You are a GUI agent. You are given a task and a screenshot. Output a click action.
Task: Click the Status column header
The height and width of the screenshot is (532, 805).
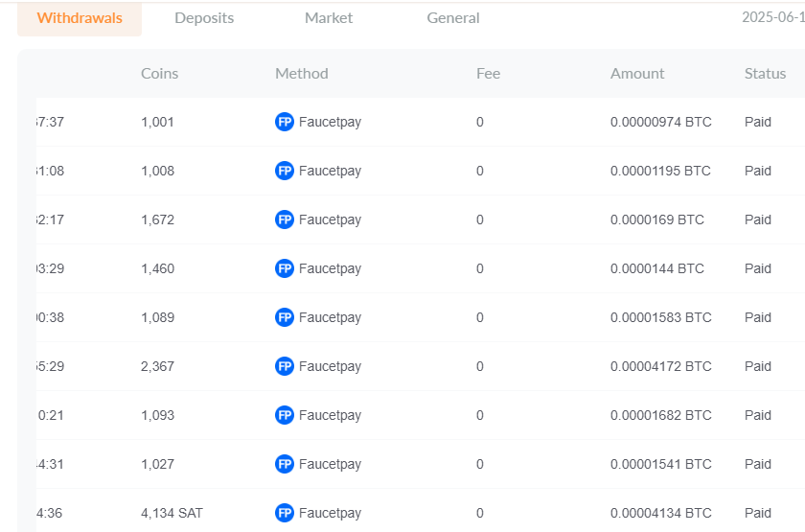click(765, 74)
